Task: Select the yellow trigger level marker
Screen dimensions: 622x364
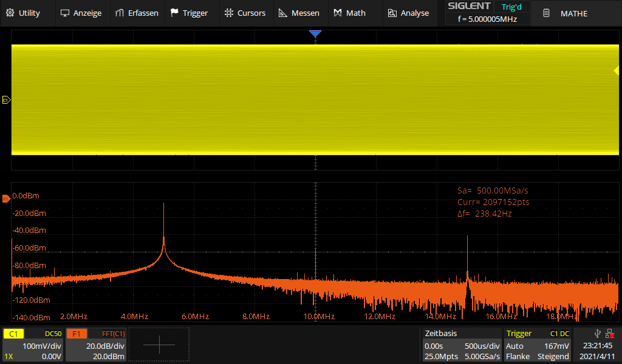Action: 616,70
